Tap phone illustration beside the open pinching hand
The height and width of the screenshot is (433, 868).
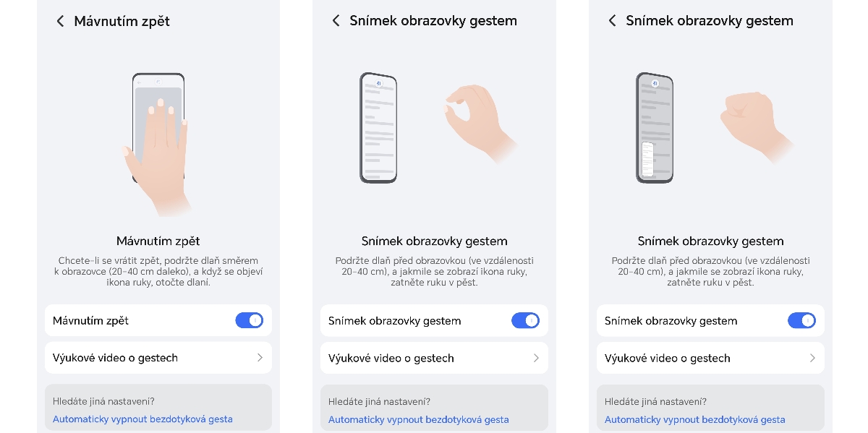click(x=378, y=127)
